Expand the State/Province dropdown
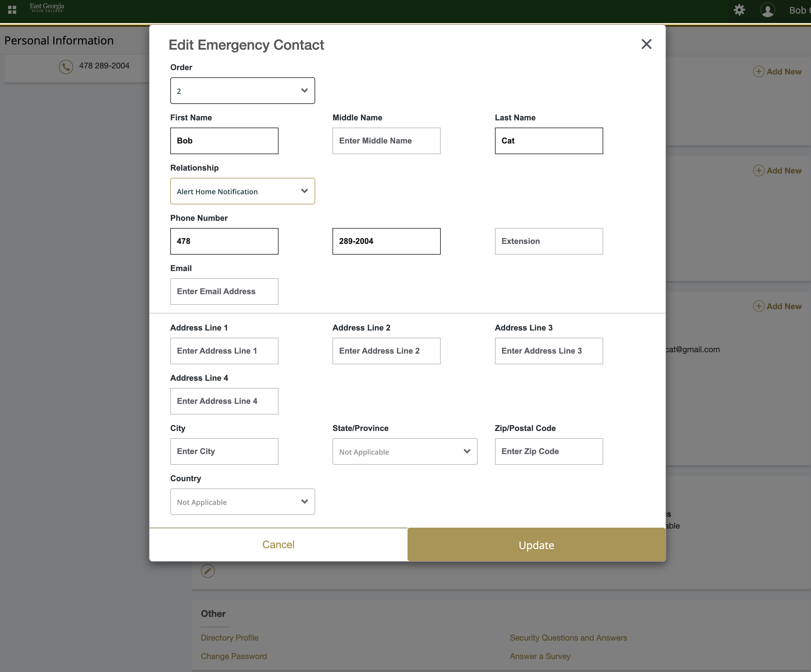Image resolution: width=811 pixels, height=672 pixels. pos(405,451)
